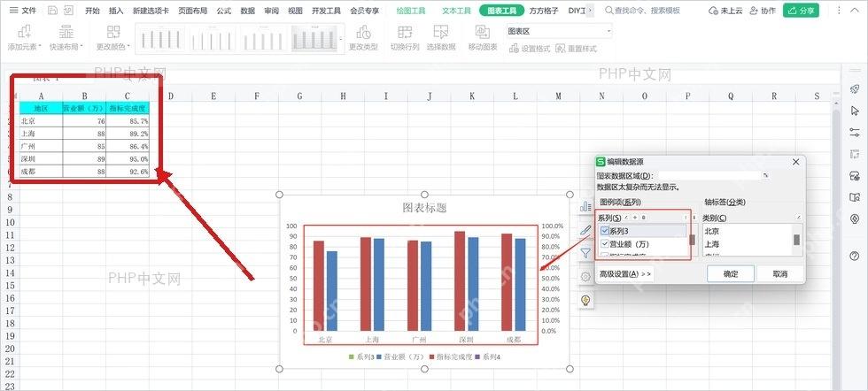
Task: Select the 方方格子 tab
Action: pyautogui.click(x=544, y=11)
